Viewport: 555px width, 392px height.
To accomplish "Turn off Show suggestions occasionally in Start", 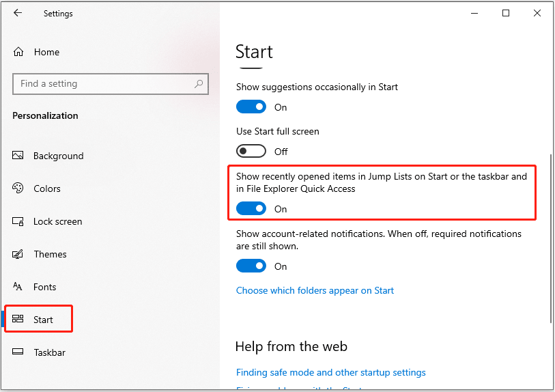I will [x=251, y=107].
